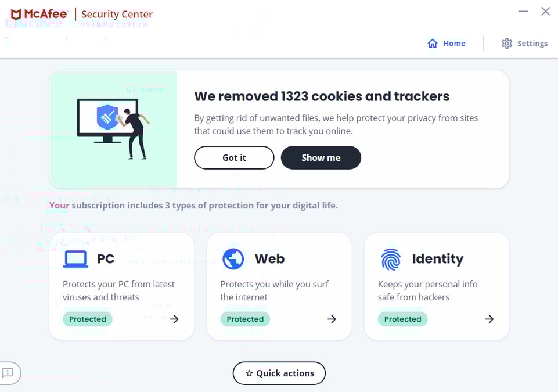The image size is (558, 392).
Task: Click the Web protection globe icon
Action: (233, 259)
